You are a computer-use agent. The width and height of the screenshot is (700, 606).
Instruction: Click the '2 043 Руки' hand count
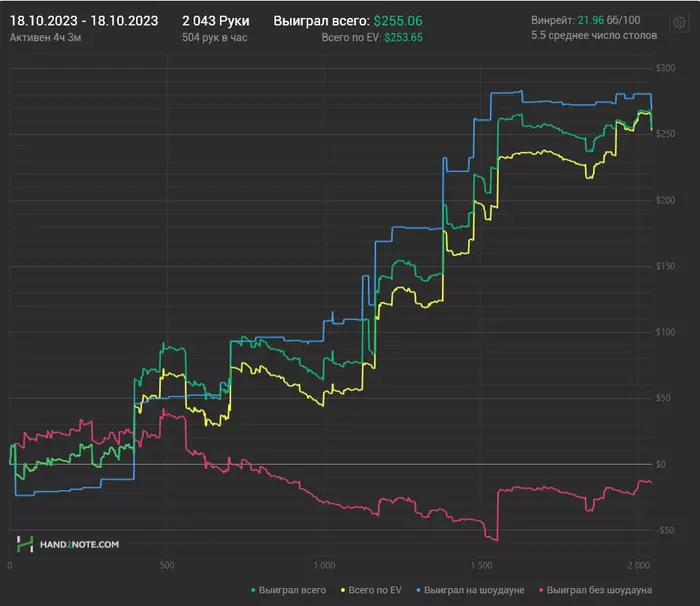(x=216, y=21)
